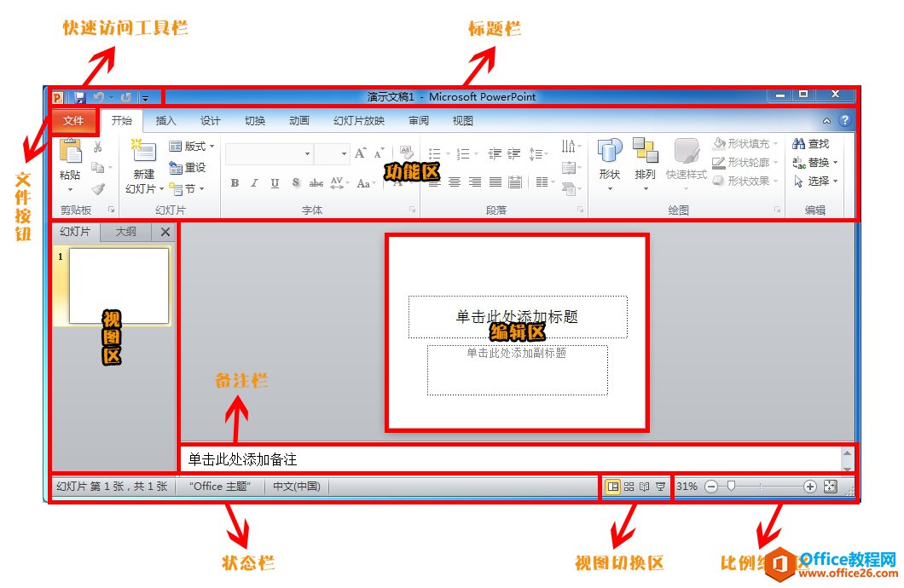Click the Increase Font Size icon
Screen dimensions: 904x588
pyautogui.click(x=361, y=153)
